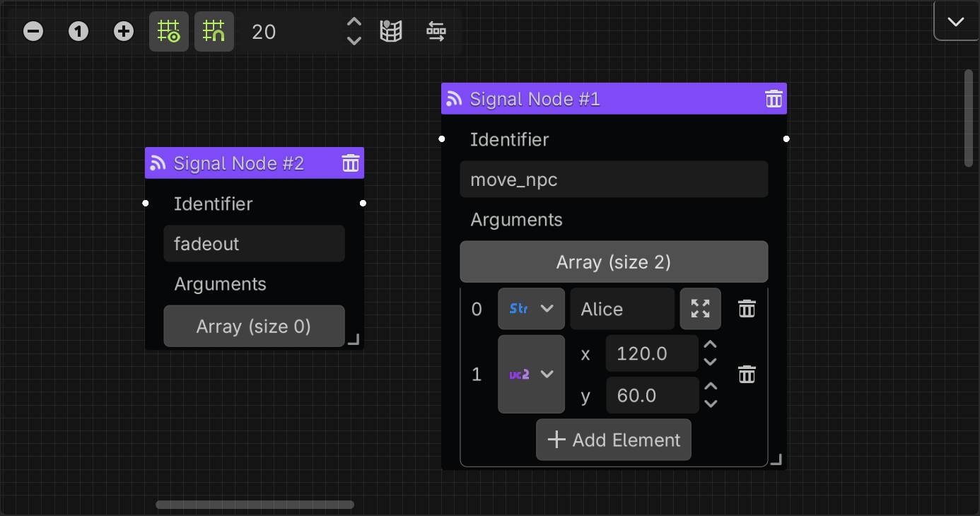Expand the top-right panel chevron
The width and height of the screenshot is (980, 516).
tap(955, 20)
